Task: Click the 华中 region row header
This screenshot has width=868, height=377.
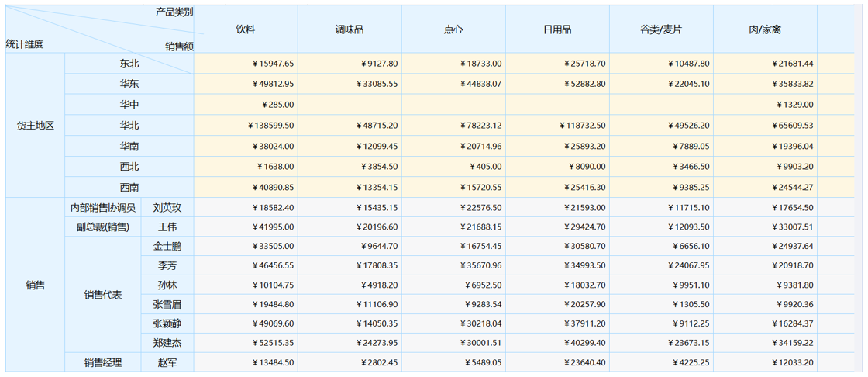Action: point(129,105)
